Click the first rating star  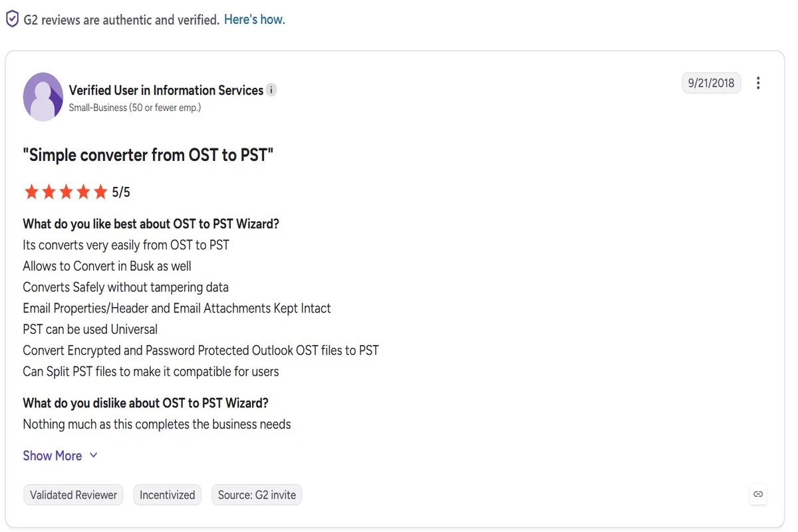[31, 192]
